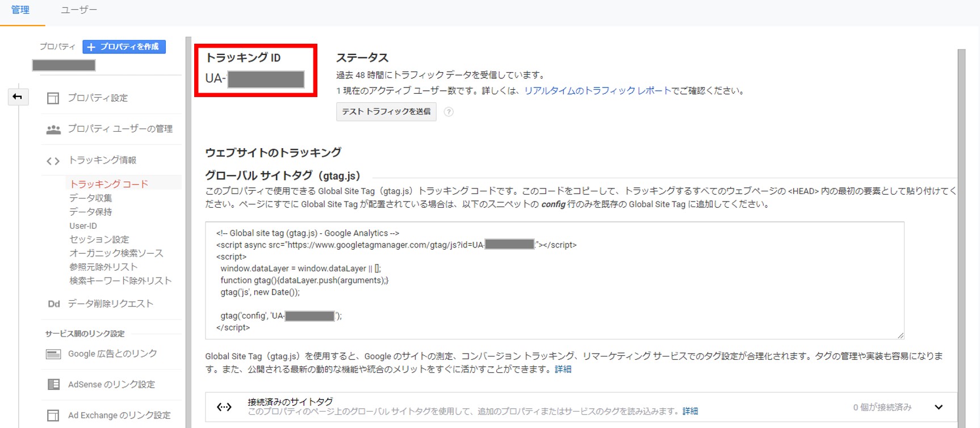980x428 pixels.
Task: Click the Property Settings window icon
Action: (x=53, y=98)
